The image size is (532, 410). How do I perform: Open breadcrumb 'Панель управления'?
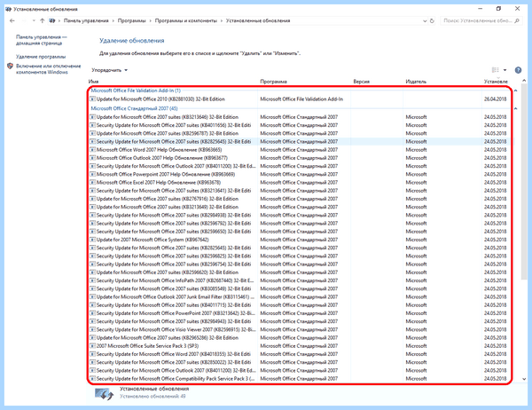pos(86,20)
